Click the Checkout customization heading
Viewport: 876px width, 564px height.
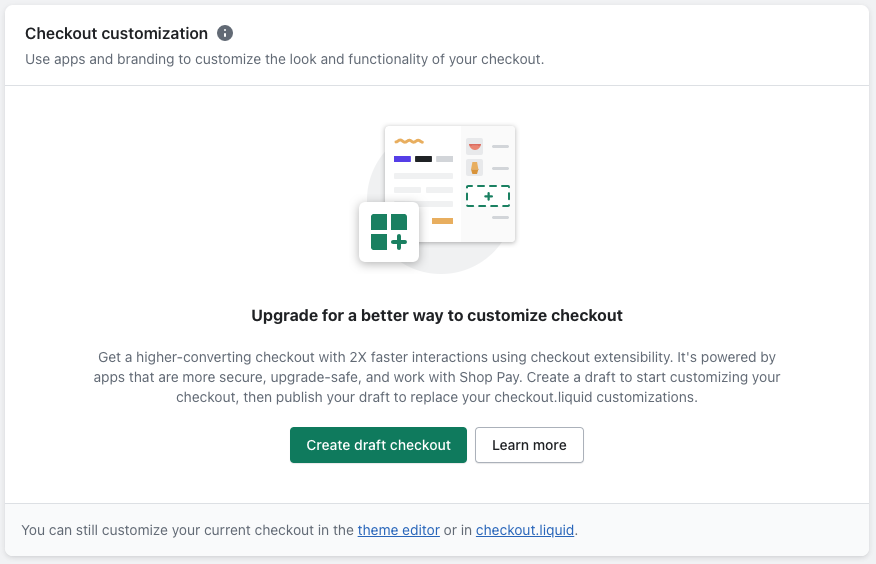click(116, 34)
